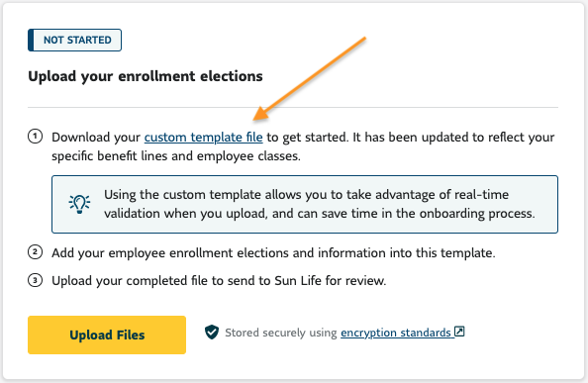Click the 'Add your employee enrollment elections' step text
The height and width of the screenshot is (383, 588).
point(273,253)
